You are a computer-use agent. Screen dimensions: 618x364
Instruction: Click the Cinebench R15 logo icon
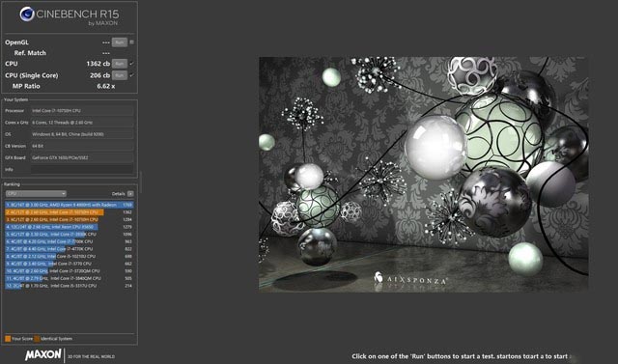[x=27, y=14]
